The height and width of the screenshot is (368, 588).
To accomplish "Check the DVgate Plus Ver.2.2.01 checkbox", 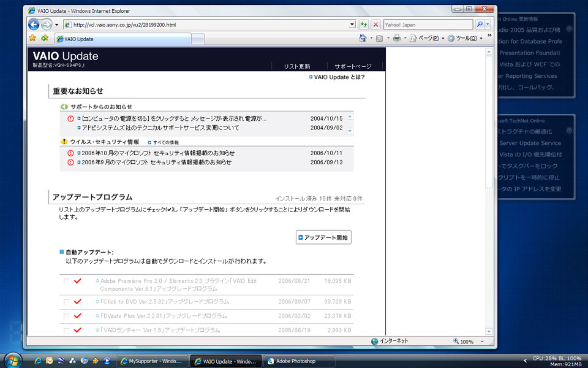I will point(66,316).
